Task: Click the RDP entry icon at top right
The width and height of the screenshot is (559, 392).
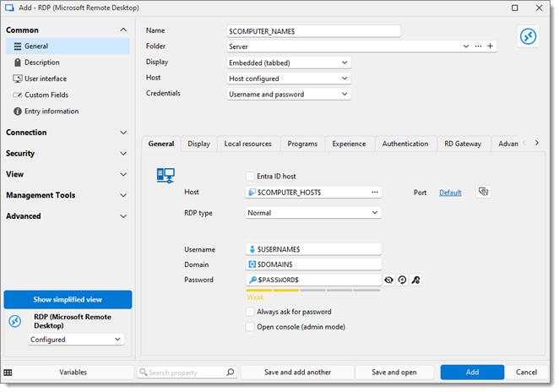Action: point(528,36)
